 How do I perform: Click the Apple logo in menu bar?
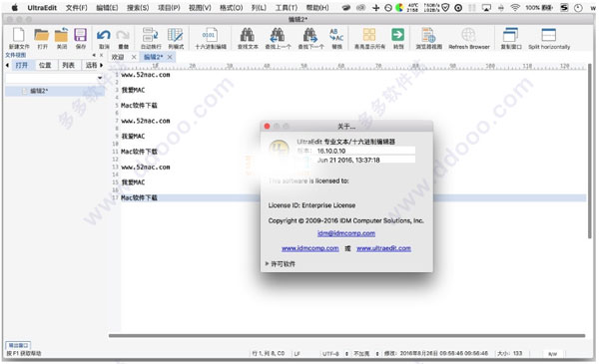coord(15,8)
